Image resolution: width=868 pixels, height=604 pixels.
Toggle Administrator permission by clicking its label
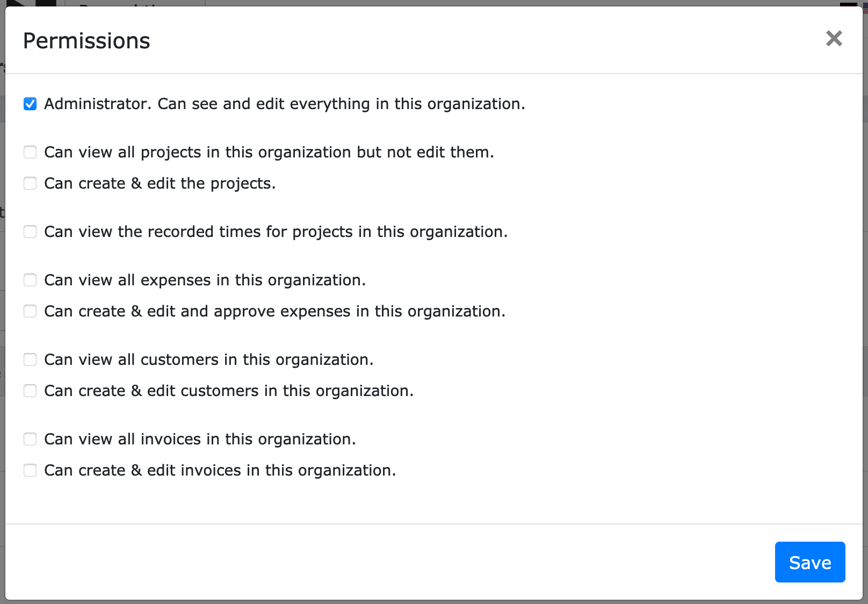(x=285, y=104)
